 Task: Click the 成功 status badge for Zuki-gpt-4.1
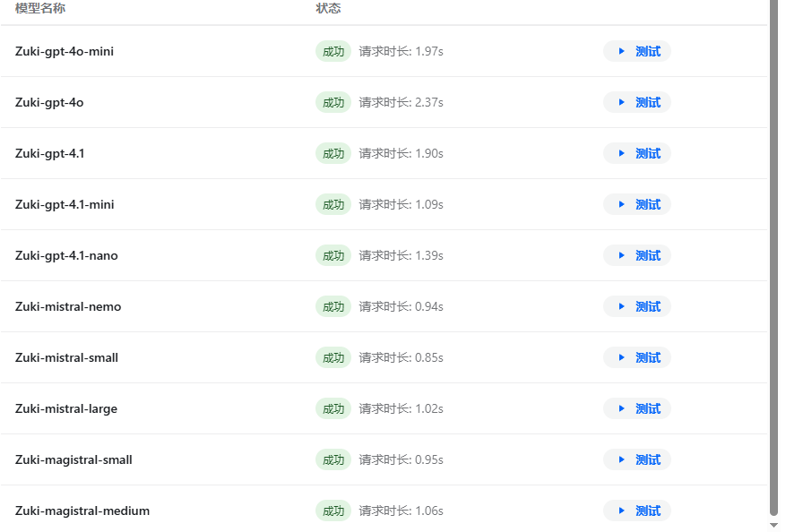point(333,154)
